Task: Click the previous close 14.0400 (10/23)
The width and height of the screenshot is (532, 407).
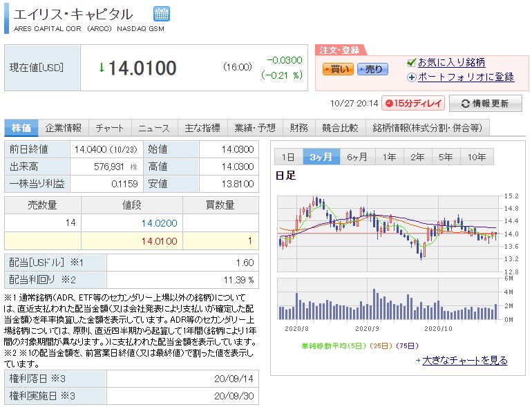Action: (x=106, y=149)
